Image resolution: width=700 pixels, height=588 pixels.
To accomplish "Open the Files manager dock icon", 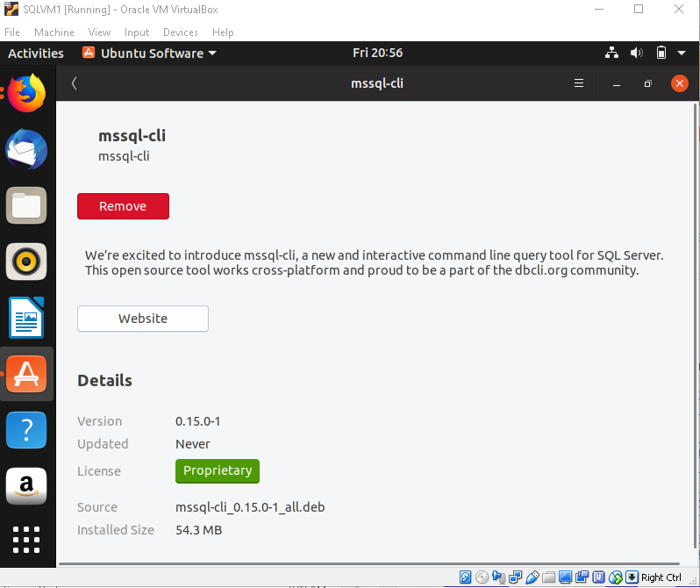I will [26, 205].
